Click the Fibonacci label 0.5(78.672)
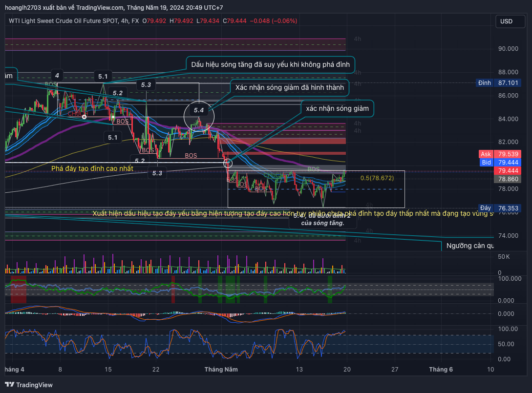Screen dimensions: 532x393 (377, 178)
